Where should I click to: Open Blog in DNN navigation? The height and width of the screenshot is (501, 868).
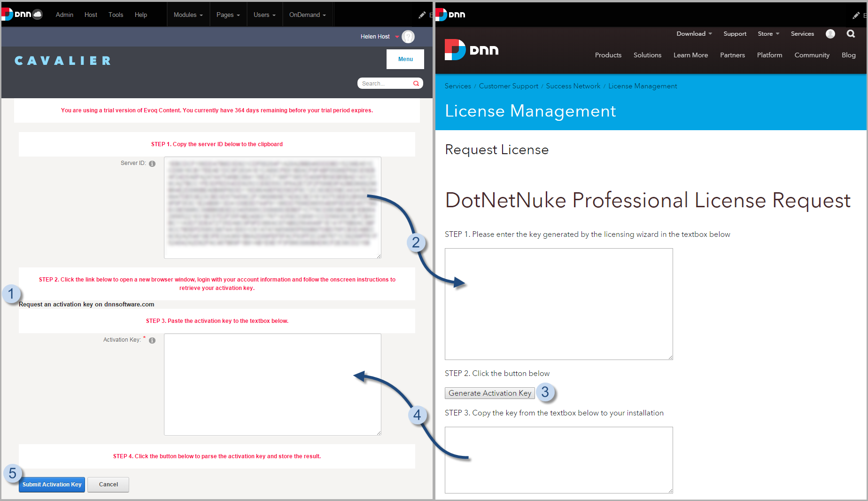click(848, 55)
